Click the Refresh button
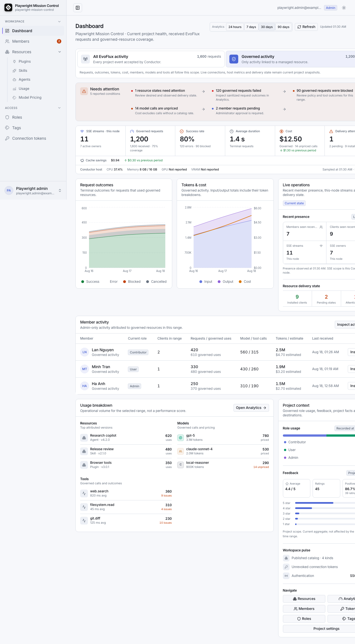 pos(306,27)
